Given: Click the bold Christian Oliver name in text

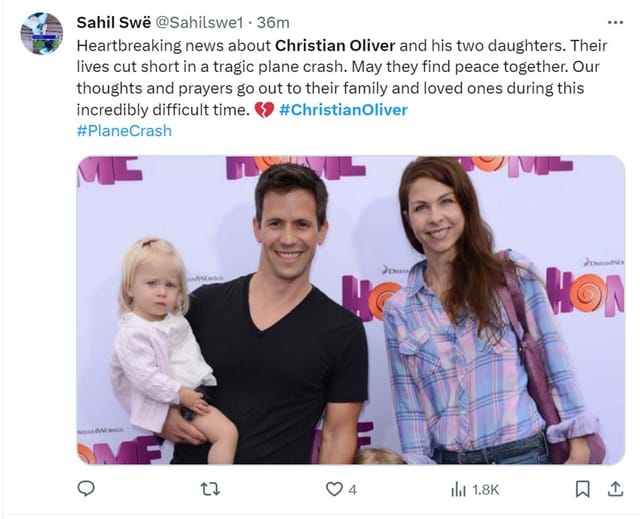Looking at the screenshot, I should pos(335,45).
